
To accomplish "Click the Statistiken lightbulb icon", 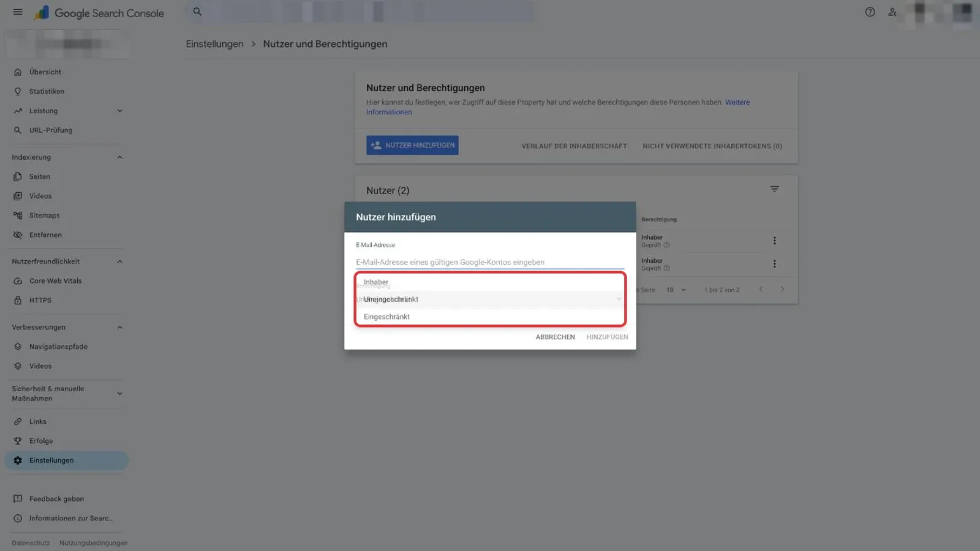I will pos(18,92).
